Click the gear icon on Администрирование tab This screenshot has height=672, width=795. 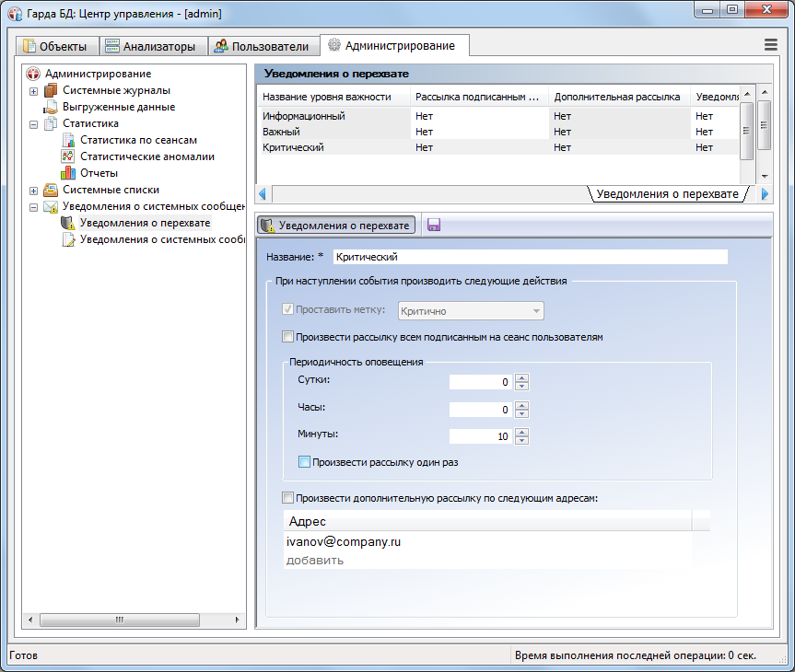click(334, 45)
